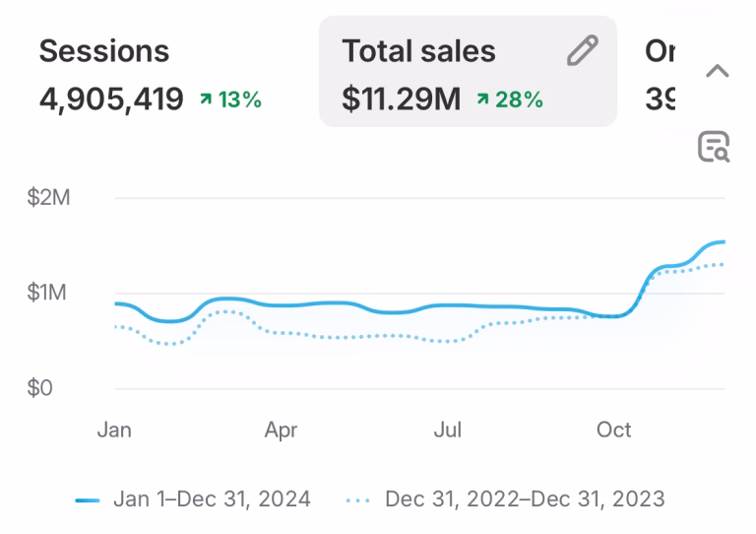Click the dotted light-blue legend swatch

(358, 501)
